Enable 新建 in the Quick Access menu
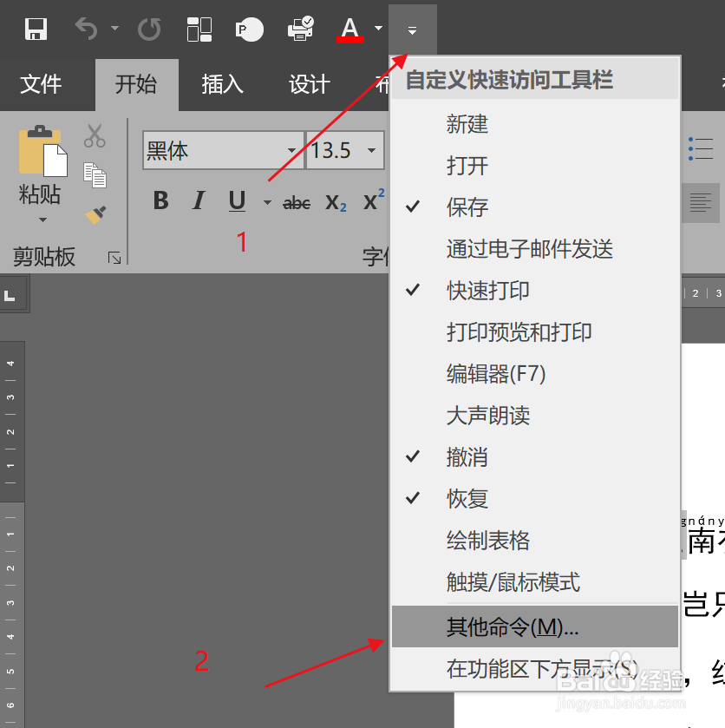 467,124
